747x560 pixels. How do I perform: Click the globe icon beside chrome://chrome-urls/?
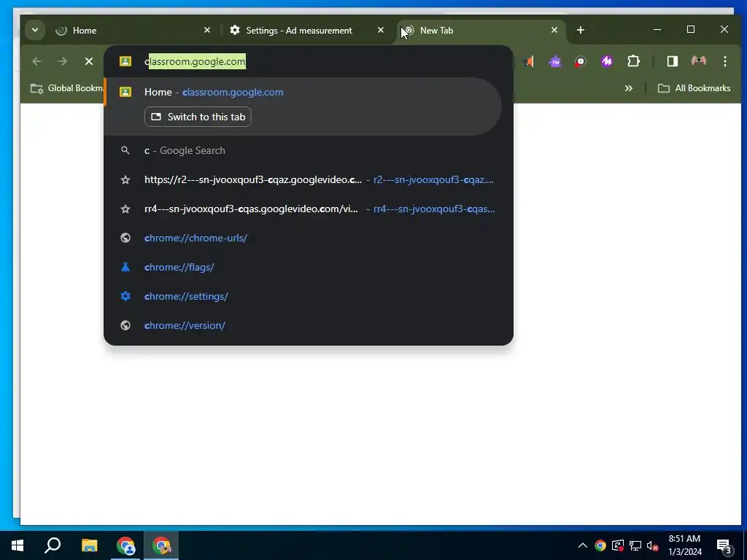[125, 238]
